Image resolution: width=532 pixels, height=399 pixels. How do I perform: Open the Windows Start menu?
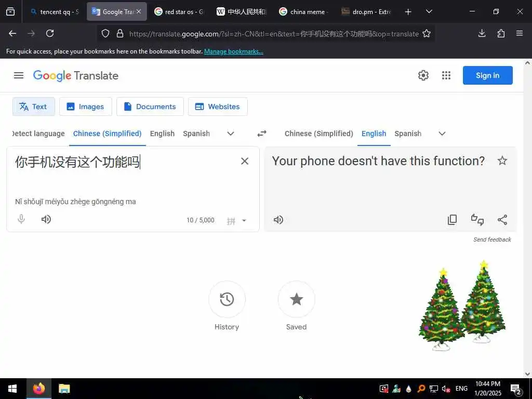12,389
